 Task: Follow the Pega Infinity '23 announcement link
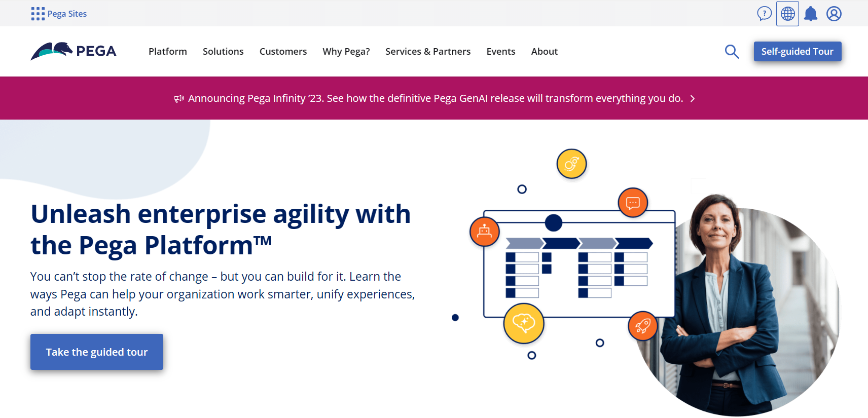436,98
